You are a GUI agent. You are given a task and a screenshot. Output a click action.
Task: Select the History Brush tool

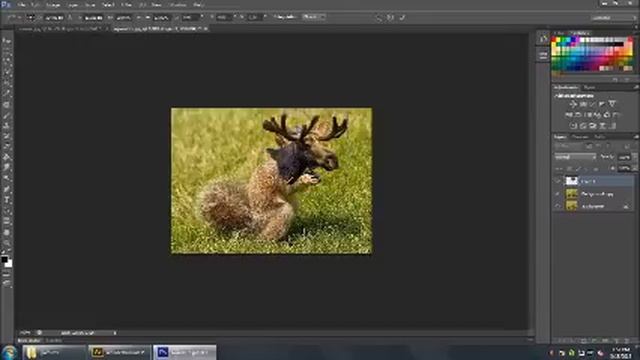pos(7,136)
